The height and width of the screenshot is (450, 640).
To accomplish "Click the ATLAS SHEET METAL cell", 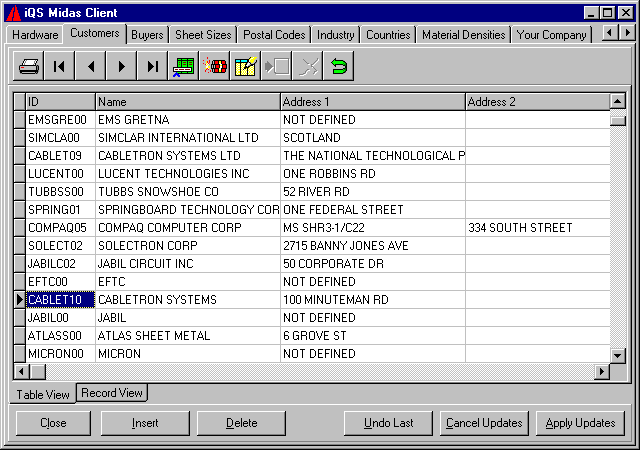I will pyautogui.click(x=188, y=335).
